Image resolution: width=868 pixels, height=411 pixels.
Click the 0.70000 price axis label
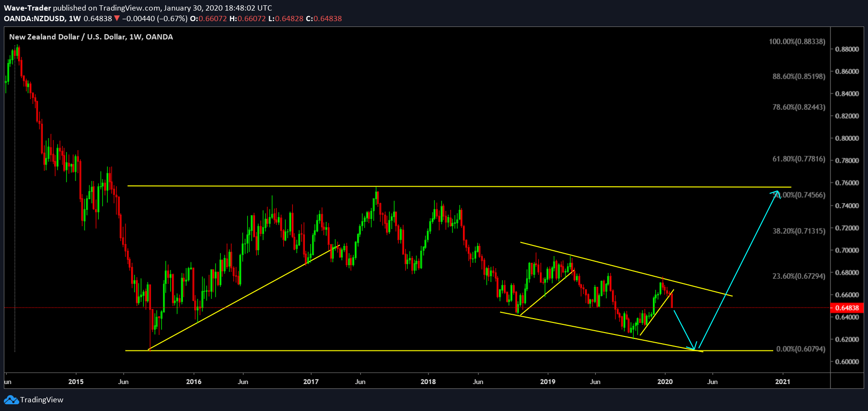pos(847,250)
